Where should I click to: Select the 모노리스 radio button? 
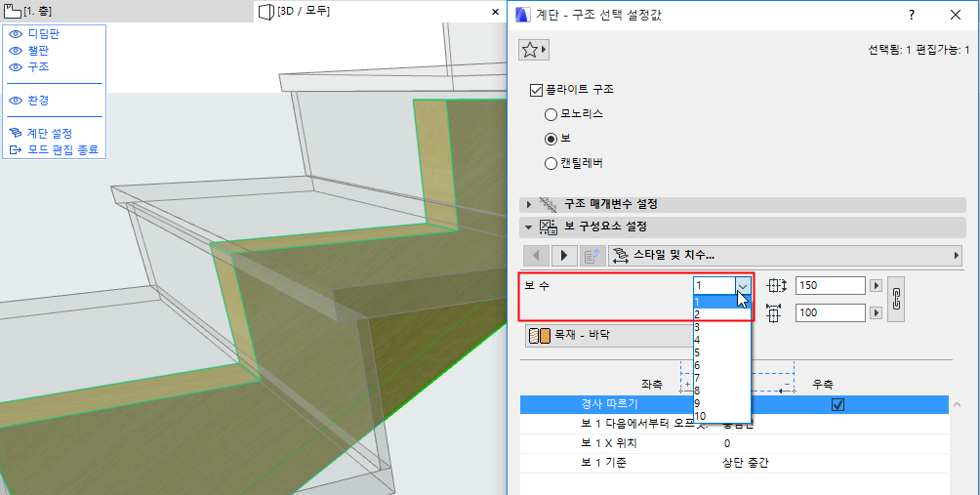point(551,114)
